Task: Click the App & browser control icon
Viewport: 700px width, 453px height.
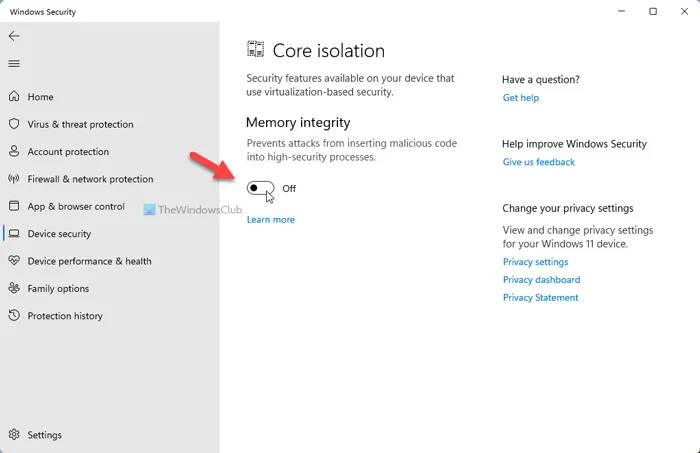Action: 14,207
